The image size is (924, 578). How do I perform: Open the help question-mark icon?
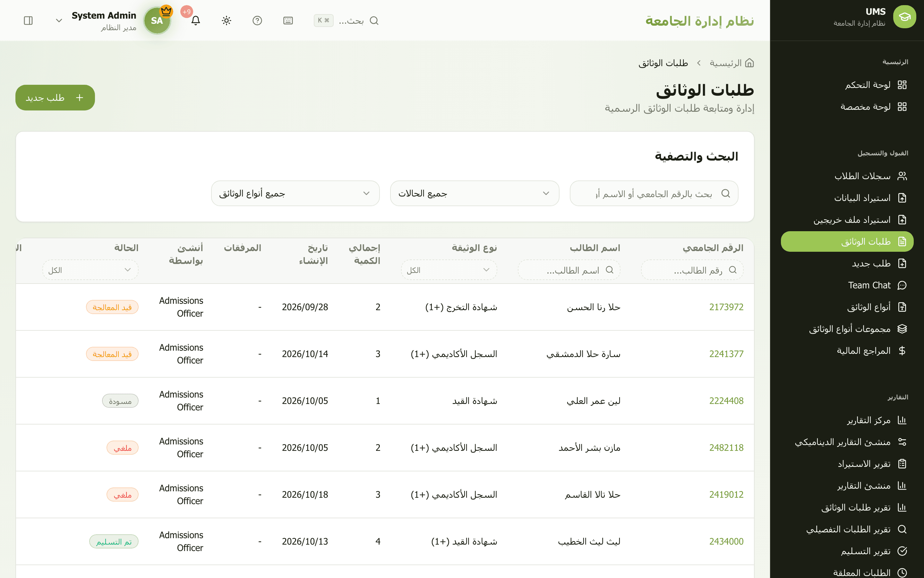point(257,20)
